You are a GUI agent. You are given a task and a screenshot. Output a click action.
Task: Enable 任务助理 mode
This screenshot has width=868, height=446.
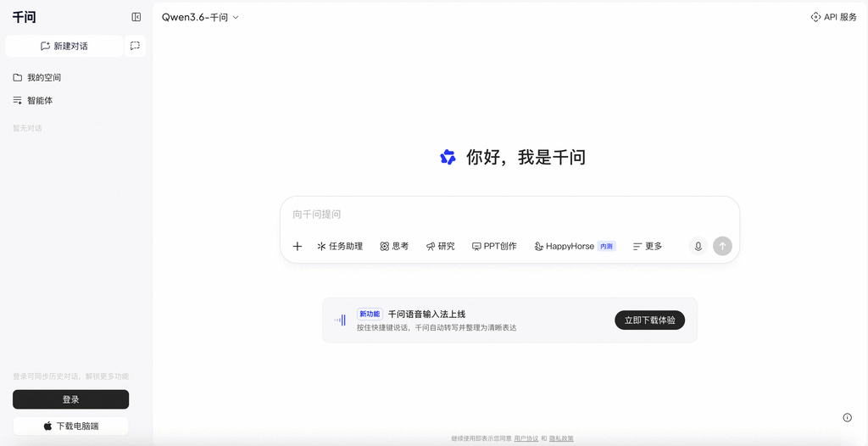coord(340,247)
